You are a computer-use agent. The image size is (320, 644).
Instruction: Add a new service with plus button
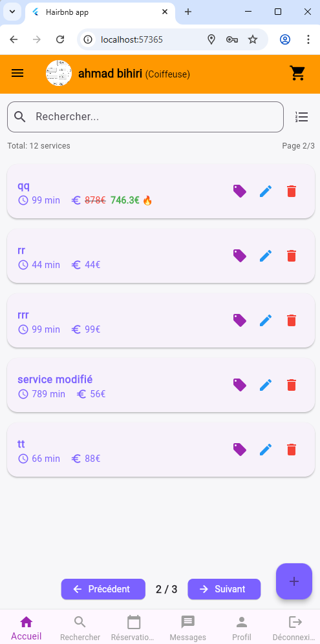pos(293,581)
